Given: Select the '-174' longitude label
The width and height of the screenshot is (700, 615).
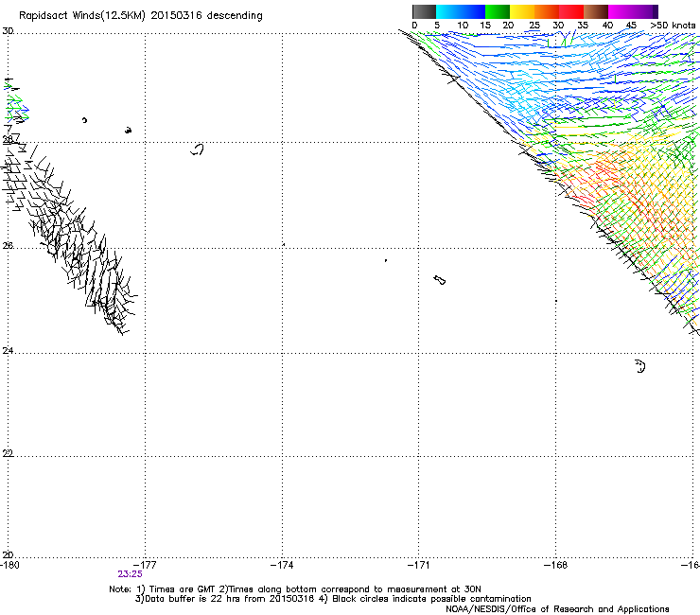Looking at the screenshot, I should coord(282,565).
